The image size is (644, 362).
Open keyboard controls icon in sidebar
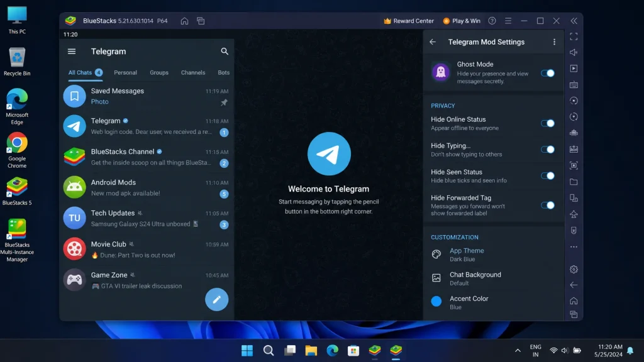(x=574, y=85)
